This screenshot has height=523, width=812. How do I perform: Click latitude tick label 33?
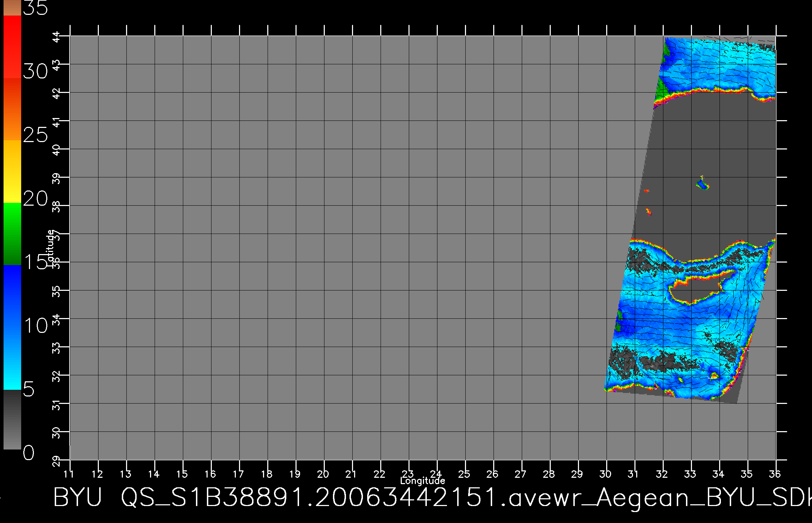click(57, 348)
